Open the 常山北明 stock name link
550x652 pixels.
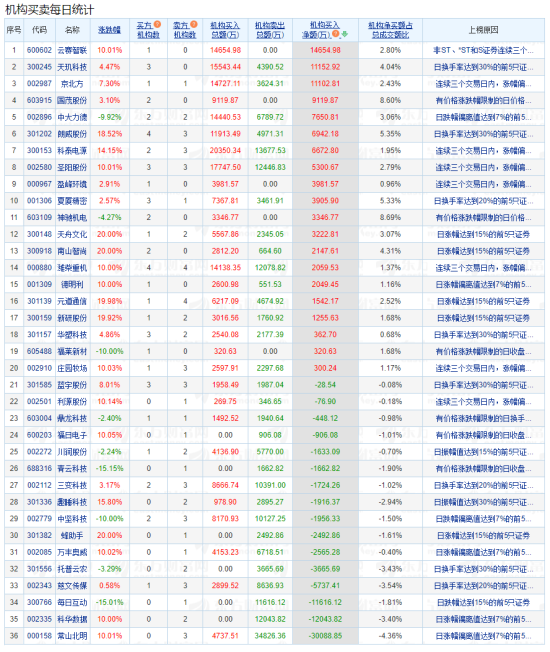(72, 636)
